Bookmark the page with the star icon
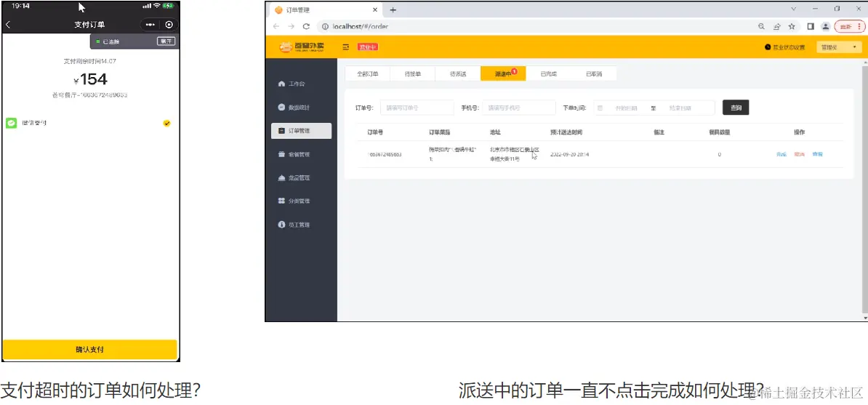 [792, 26]
